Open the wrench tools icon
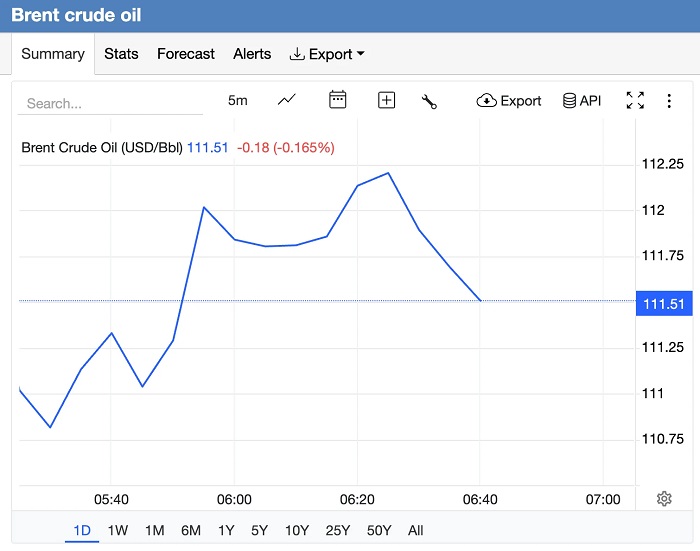The height and width of the screenshot is (551, 700). pos(430,100)
